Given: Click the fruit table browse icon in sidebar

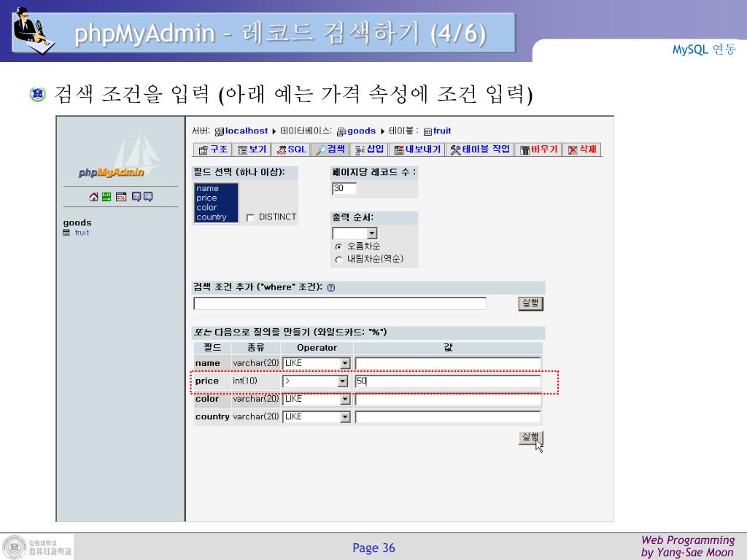Looking at the screenshot, I should pos(66,233).
